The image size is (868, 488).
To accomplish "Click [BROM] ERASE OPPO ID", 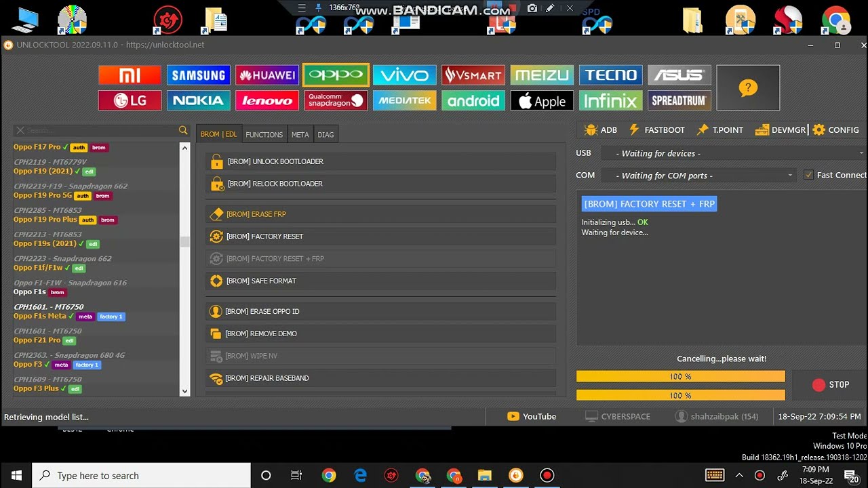I will point(380,311).
